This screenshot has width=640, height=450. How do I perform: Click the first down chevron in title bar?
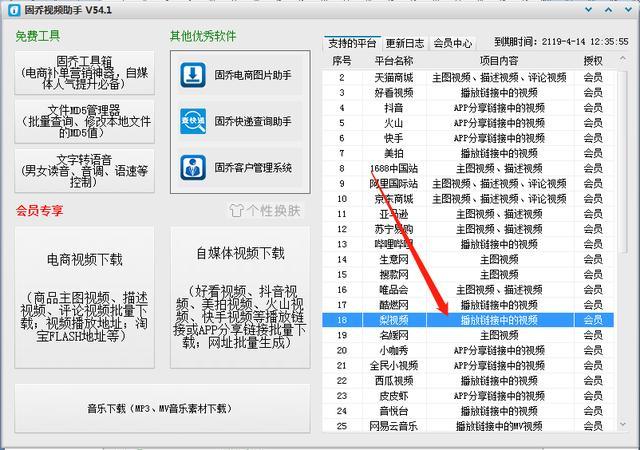point(589,9)
